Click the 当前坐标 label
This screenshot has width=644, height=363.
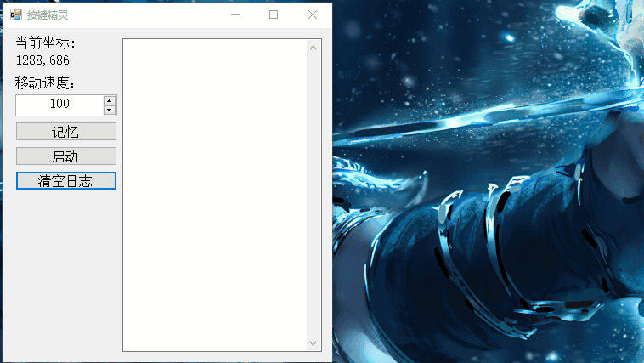46,44
